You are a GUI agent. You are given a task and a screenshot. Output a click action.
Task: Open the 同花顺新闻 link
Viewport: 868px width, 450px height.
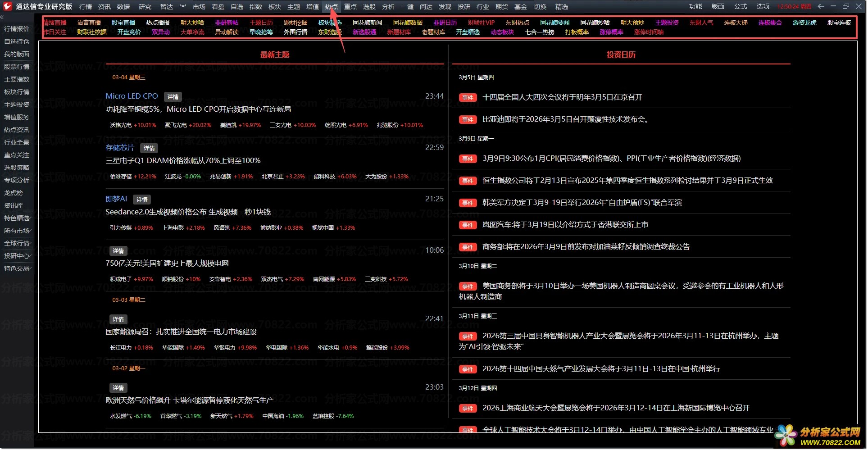pos(368,23)
